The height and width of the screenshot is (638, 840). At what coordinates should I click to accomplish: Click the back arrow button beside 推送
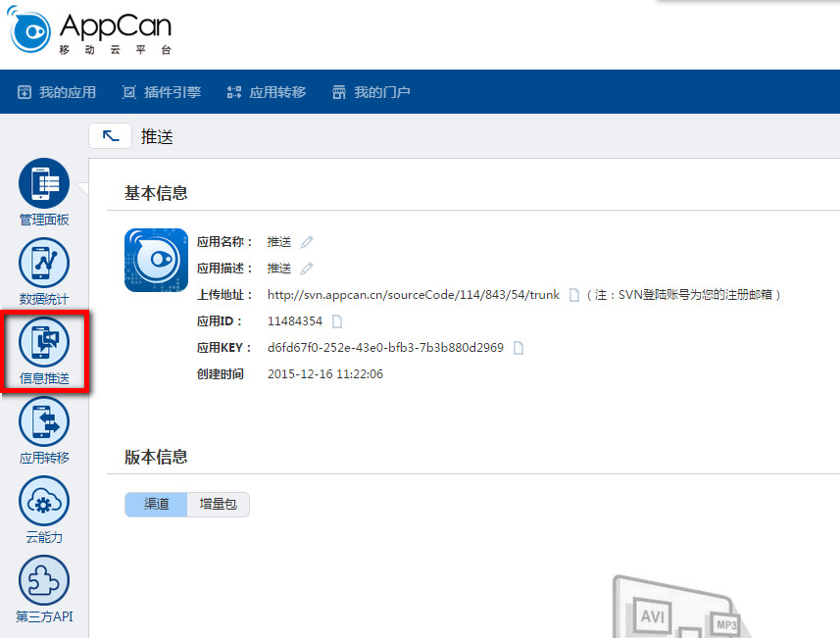click(110, 136)
